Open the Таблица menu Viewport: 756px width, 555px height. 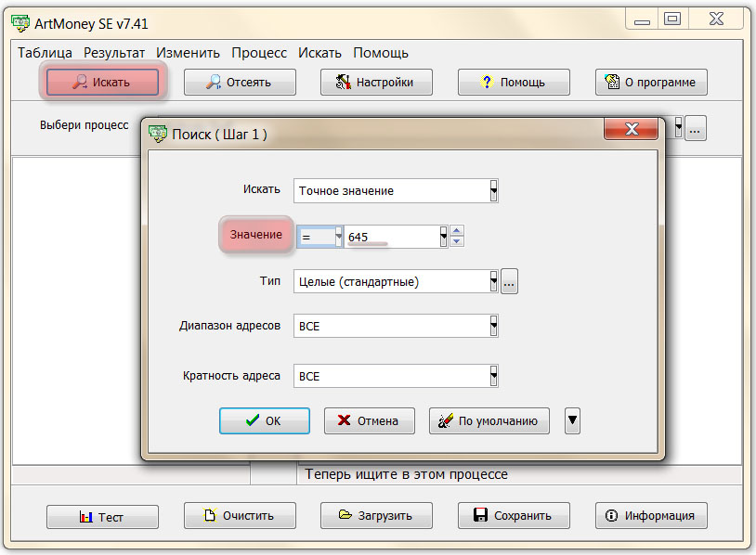point(45,53)
